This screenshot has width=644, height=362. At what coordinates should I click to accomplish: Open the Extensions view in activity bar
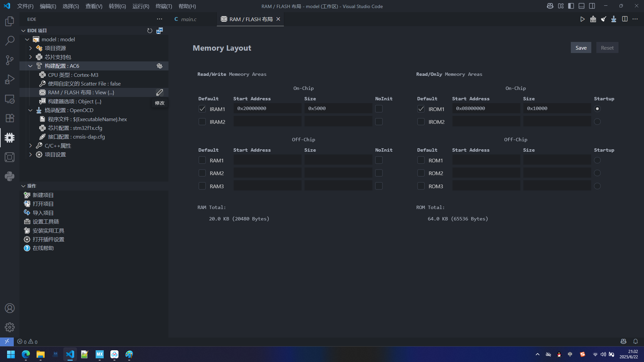pyautogui.click(x=9, y=118)
